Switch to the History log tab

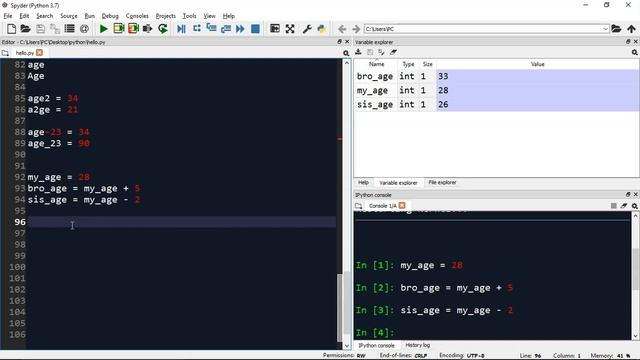(x=417, y=345)
